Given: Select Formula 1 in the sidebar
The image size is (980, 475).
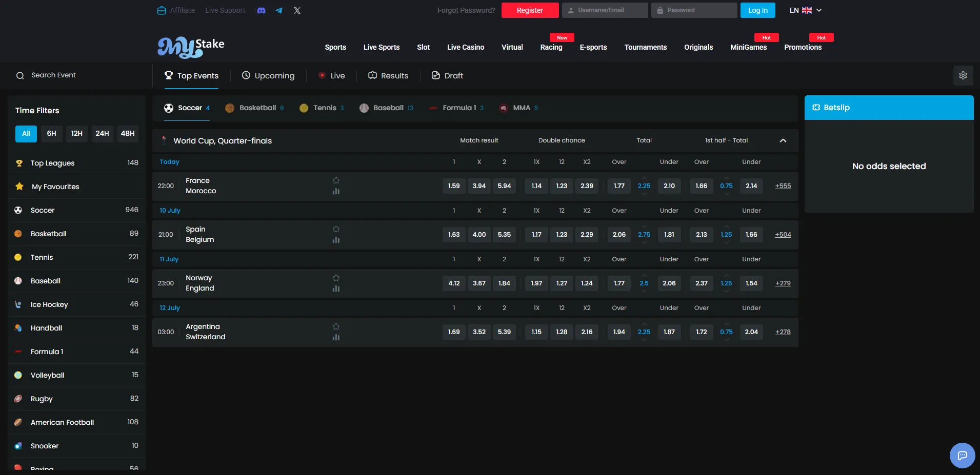Looking at the screenshot, I should click(77, 352).
